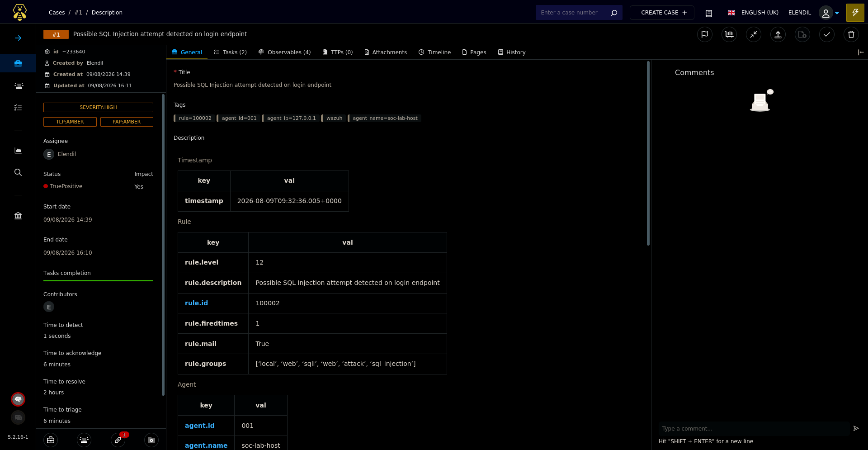Click the Start date 09/08/2026 14:39

coord(68,220)
